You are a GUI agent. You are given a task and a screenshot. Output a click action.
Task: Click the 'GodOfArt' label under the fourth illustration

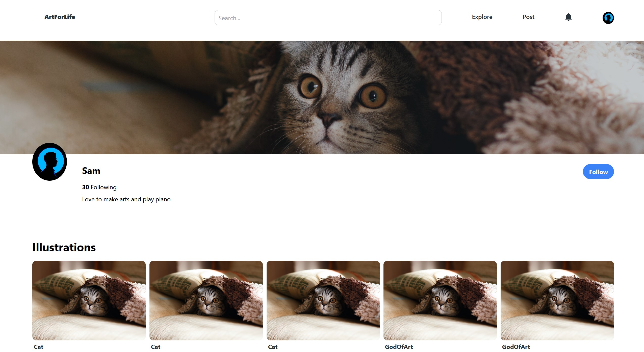point(399,347)
